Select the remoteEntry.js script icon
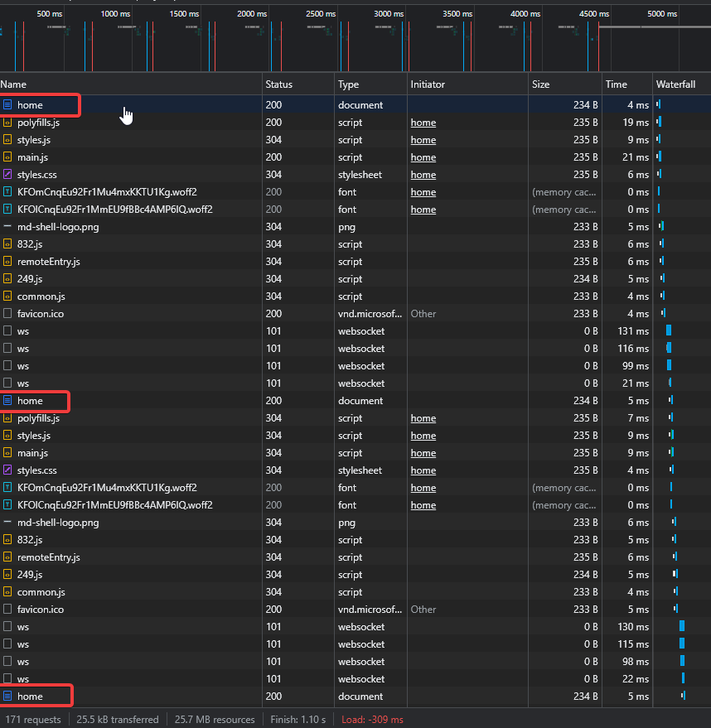Image resolution: width=711 pixels, height=728 pixels. [8, 262]
